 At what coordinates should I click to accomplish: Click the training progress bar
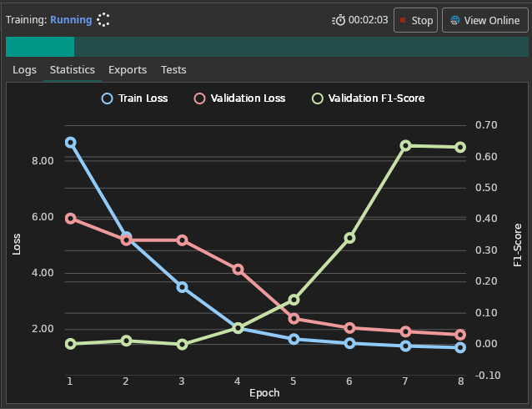point(266,46)
